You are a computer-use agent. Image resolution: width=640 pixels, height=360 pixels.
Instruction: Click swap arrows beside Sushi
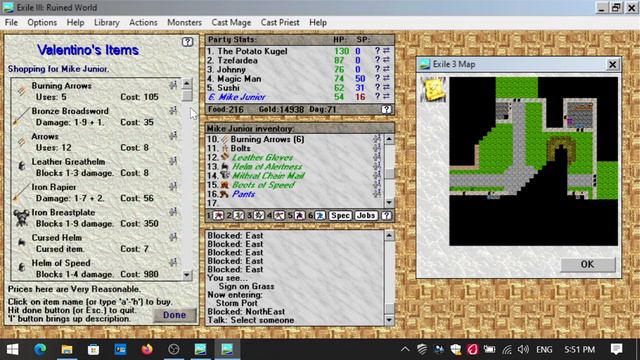[386, 87]
